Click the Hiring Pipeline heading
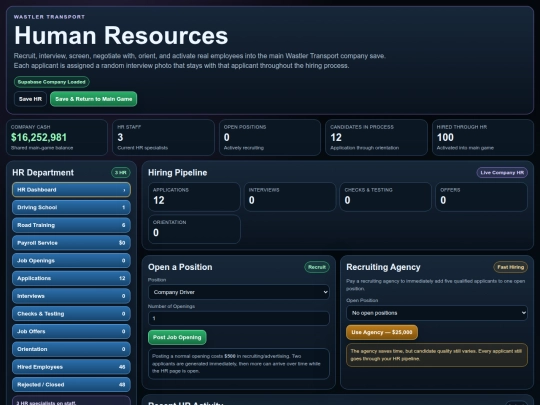540x405 pixels. pyautogui.click(x=178, y=173)
